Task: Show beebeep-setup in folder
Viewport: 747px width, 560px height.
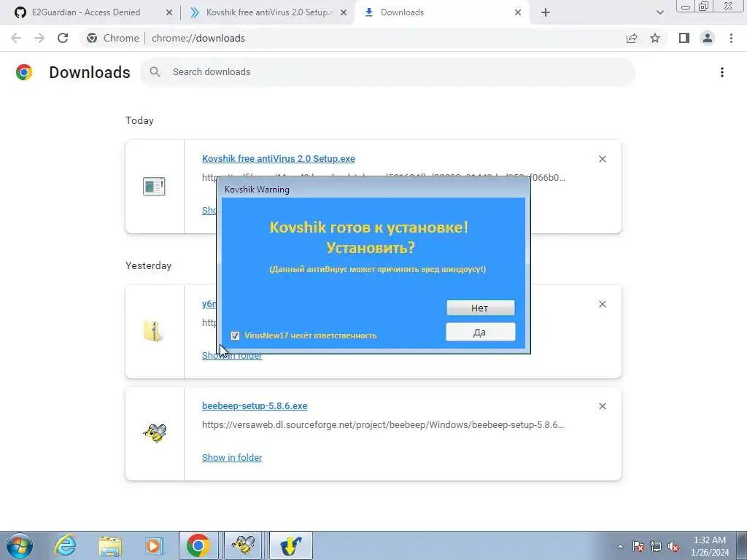Action: 232,458
